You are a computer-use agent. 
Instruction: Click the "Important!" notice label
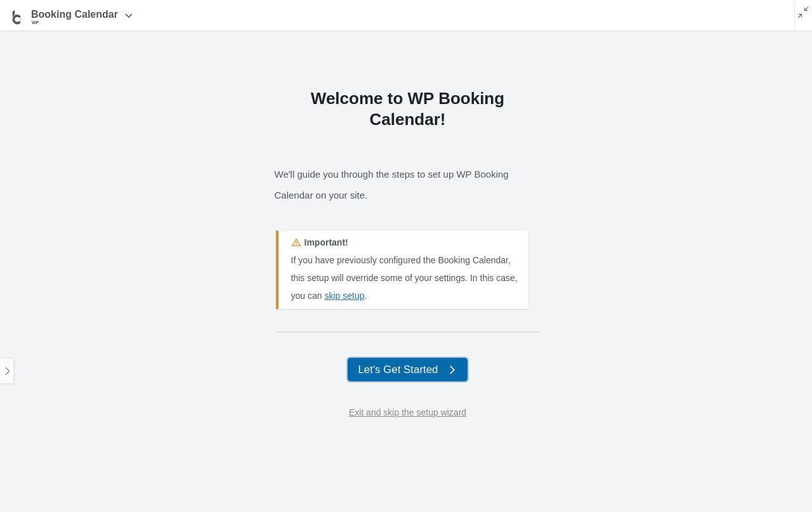click(326, 242)
